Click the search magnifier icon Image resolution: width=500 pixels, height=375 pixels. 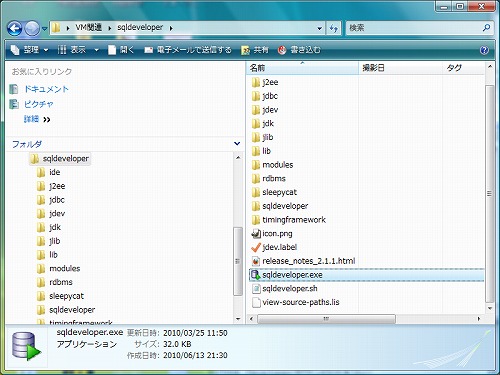[486, 28]
